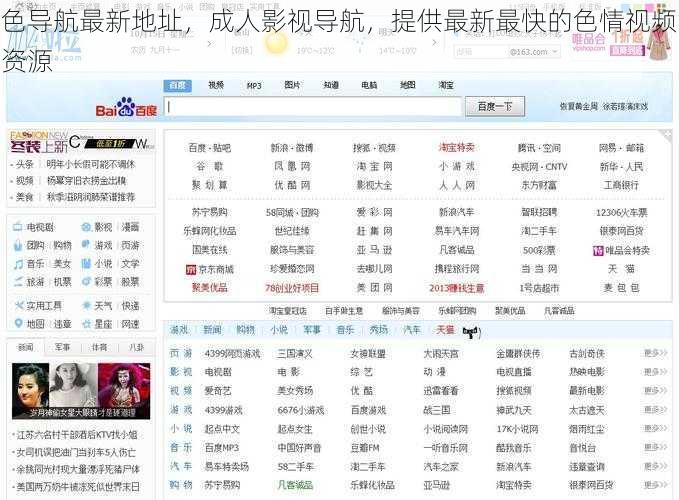Expand 更多 for the 小说 row
679x500 pixels.
click(655, 429)
